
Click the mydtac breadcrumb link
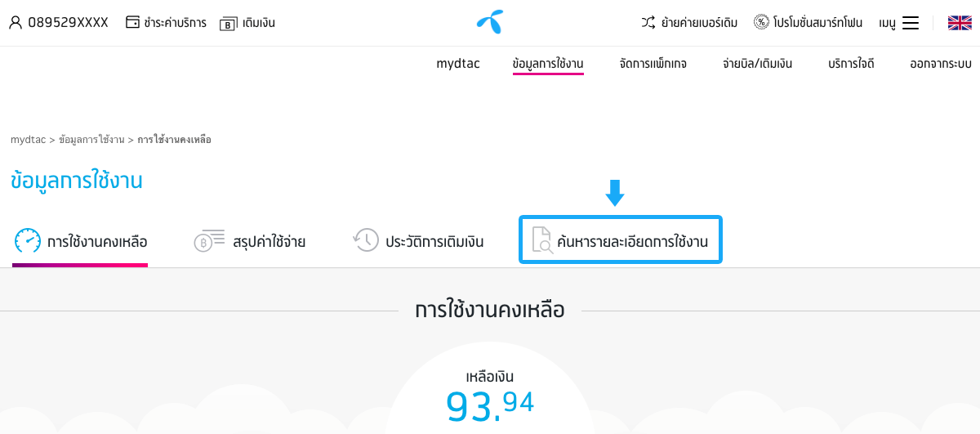pos(28,140)
